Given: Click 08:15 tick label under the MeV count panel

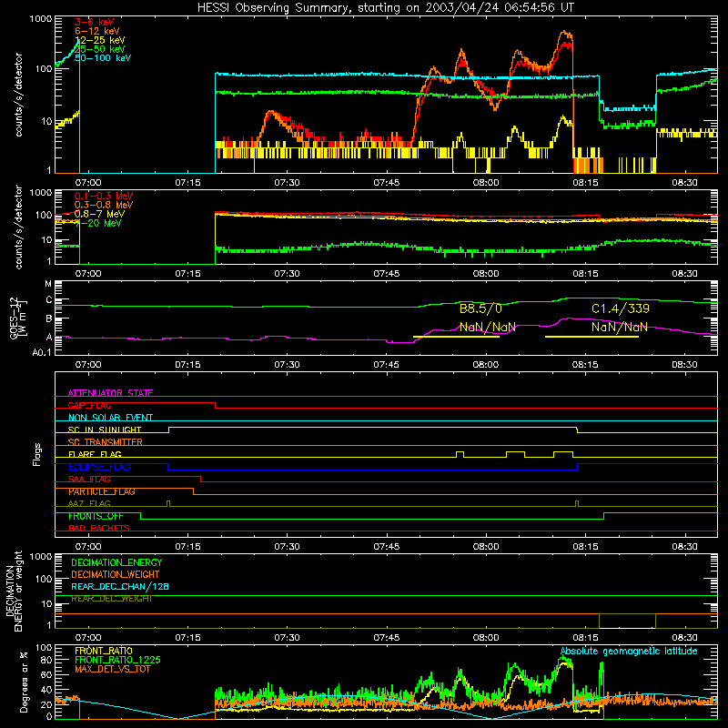Looking at the screenshot, I should pyautogui.click(x=585, y=274).
